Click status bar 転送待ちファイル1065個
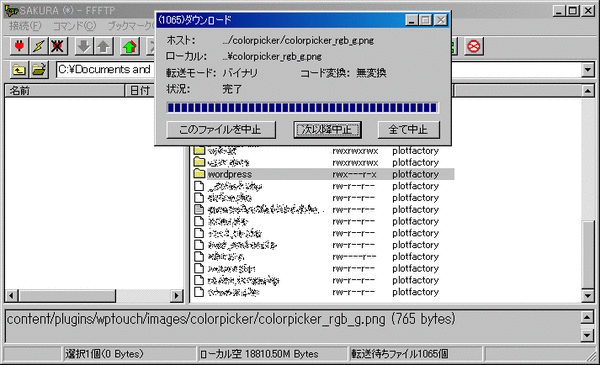The image size is (600, 365). pos(399,354)
